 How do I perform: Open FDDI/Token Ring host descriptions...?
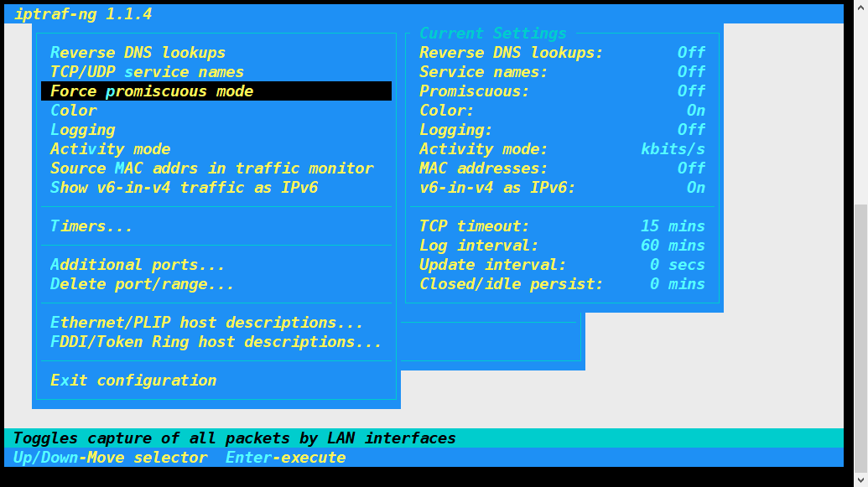216,342
